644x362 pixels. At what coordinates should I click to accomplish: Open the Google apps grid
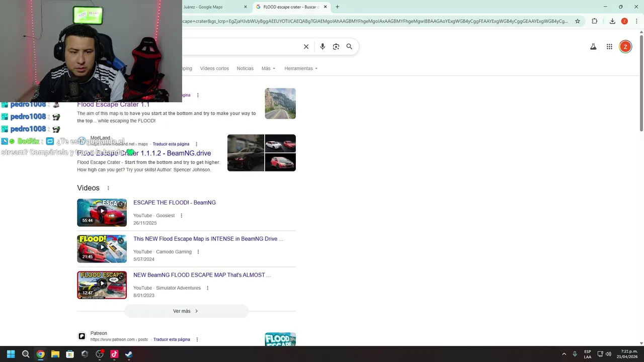tap(609, 47)
